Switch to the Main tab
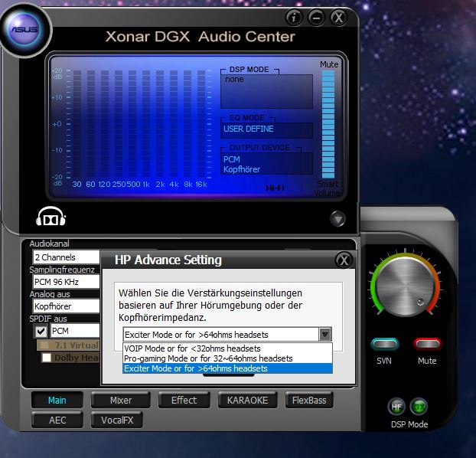Image resolution: width=476 pixels, height=458 pixels. pyautogui.click(x=57, y=401)
